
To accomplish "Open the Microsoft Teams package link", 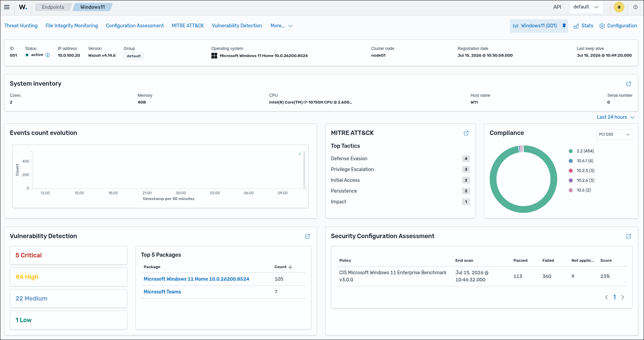I will pos(162,292).
